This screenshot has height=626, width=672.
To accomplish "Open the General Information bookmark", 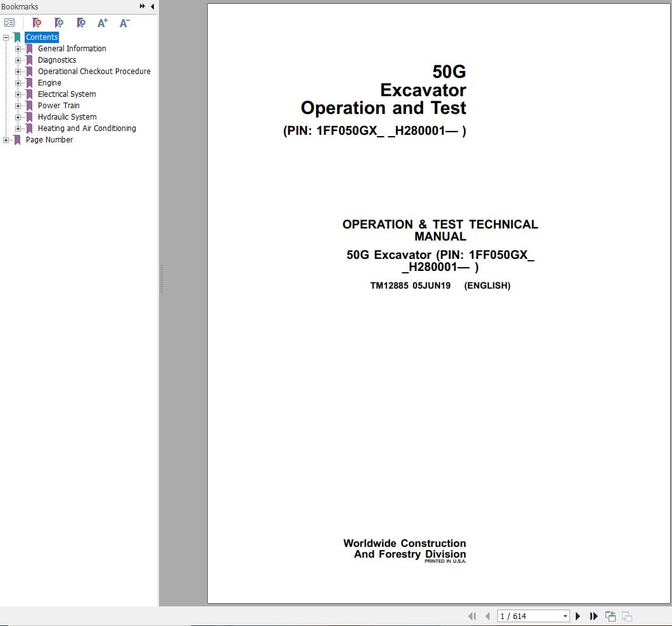I will pos(72,48).
